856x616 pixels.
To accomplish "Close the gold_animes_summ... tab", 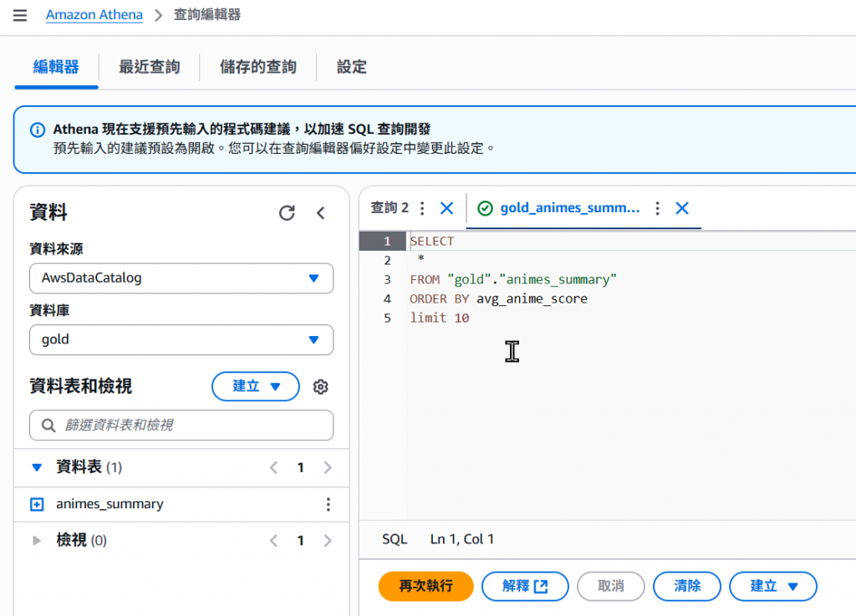I will pyautogui.click(x=682, y=208).
